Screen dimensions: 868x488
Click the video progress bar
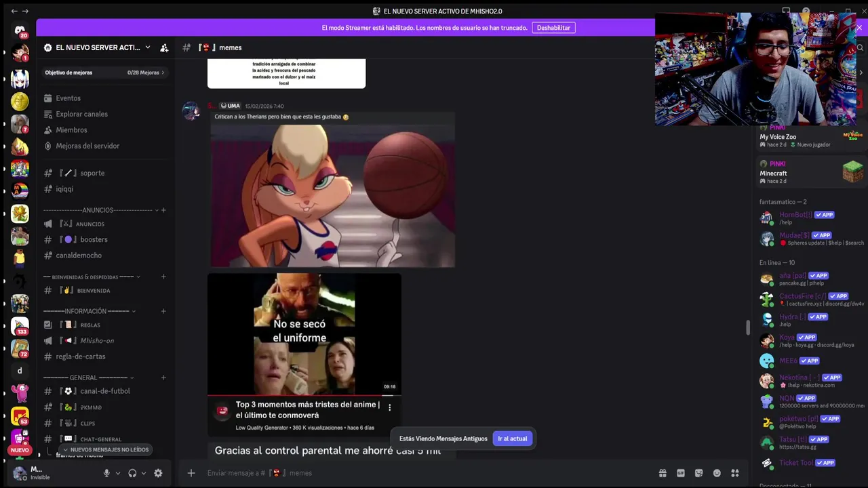(304, 394)
